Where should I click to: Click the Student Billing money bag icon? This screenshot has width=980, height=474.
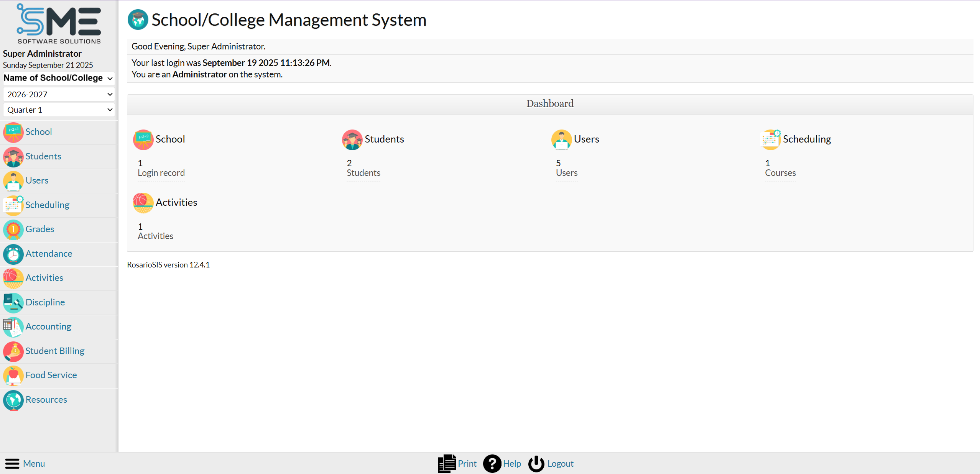[x=13, y=351]
